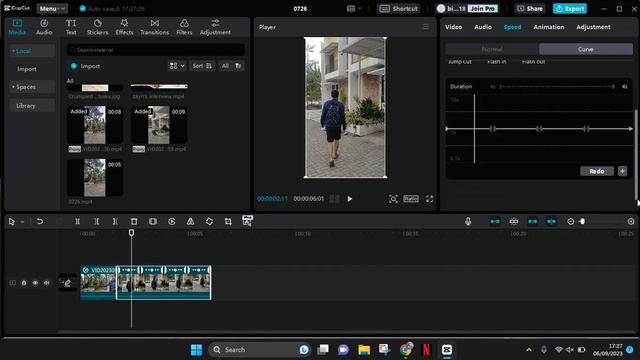The height and width of the screenshot is (360, 640).
Task: Zoom timeline to fit using the round icon
Action: pyautogui.click(x=631, y=221)
